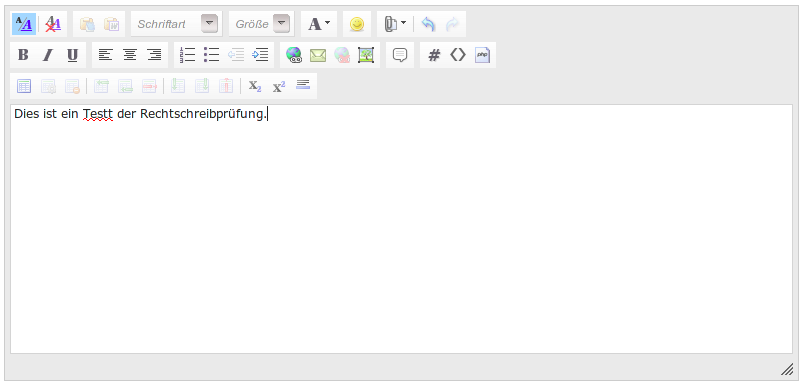Delete the table
The width and height of the screenshot is (803, 386).
(72, 86)
